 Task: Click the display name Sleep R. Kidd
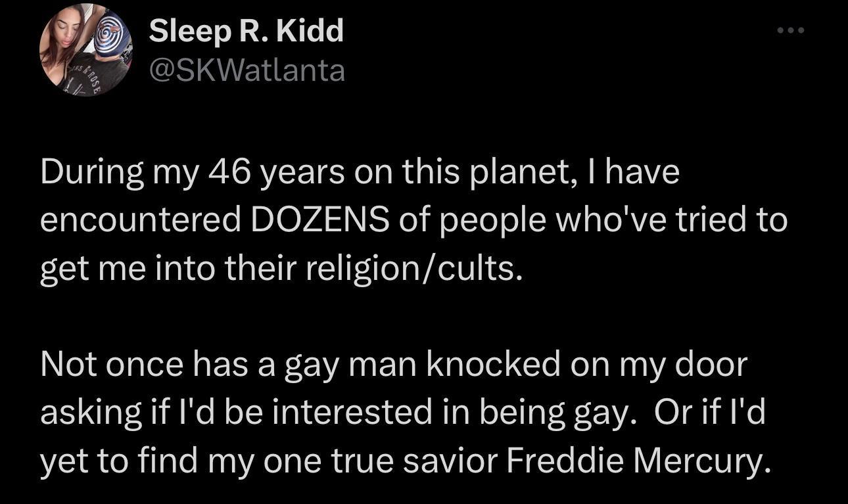click(247, 30)
